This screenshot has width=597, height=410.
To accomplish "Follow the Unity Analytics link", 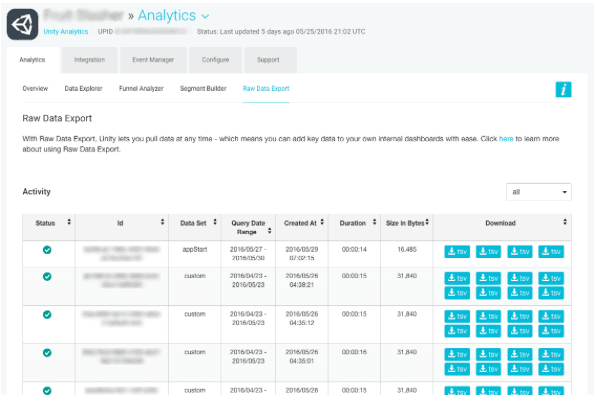I will click(66, 32).
